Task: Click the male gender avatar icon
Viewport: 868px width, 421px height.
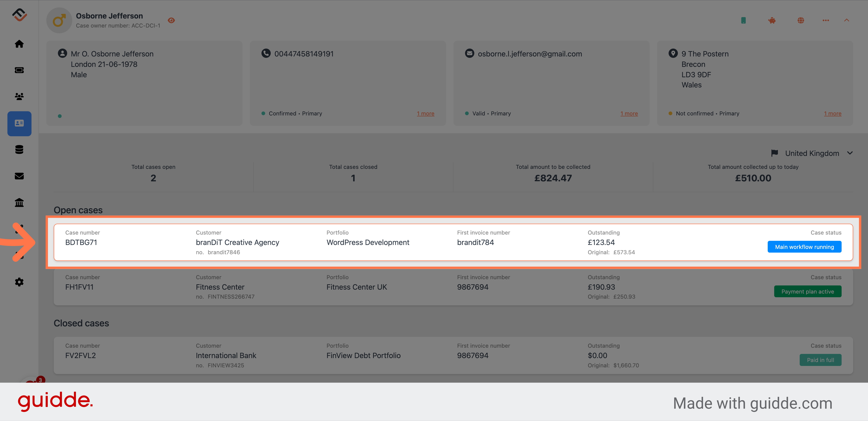Action: tap(59, 21)
